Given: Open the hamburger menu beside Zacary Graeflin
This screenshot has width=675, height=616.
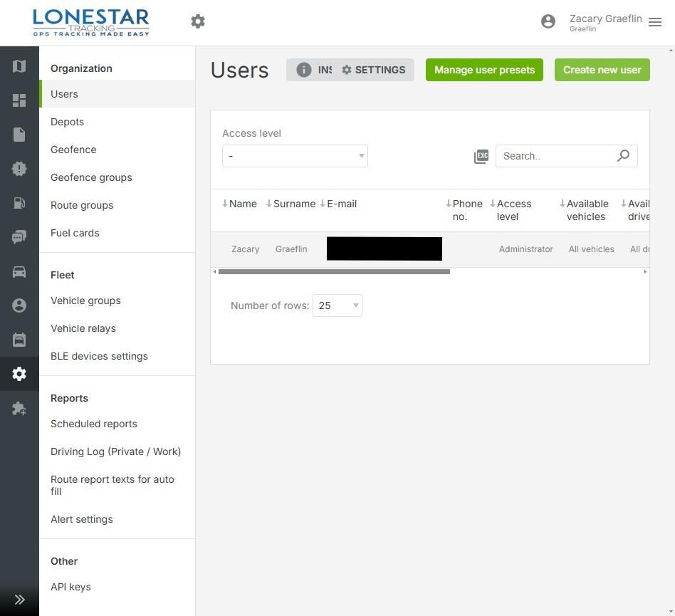Looking at the screenshot, I should coord(655,22).
